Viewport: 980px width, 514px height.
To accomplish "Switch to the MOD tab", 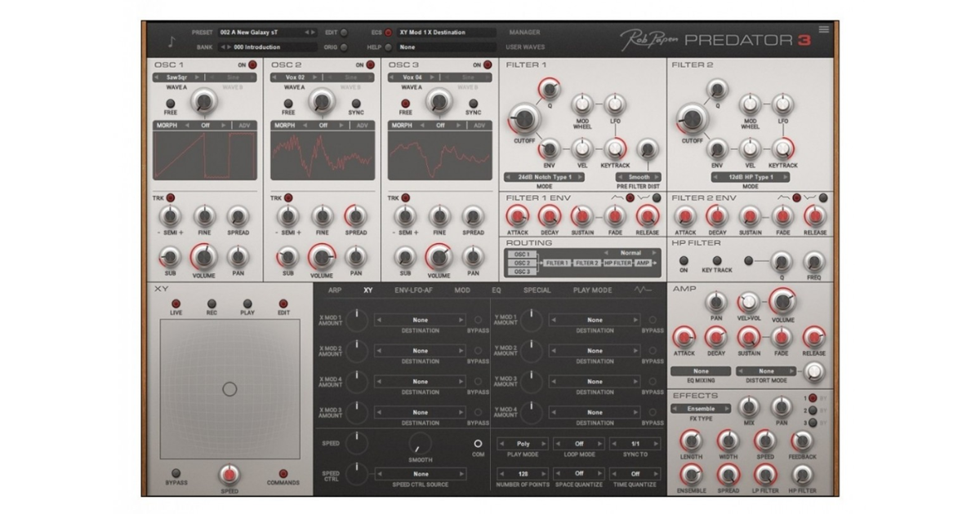I will click(462, 290).
